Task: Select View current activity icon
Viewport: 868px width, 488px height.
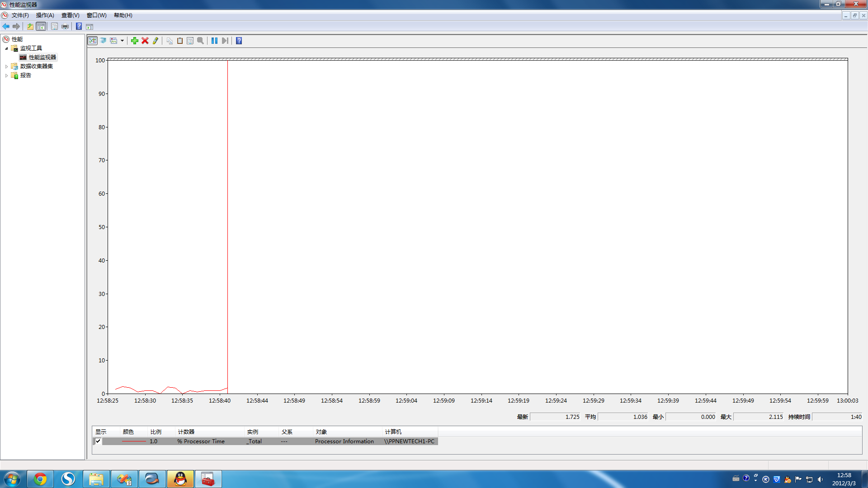Action: click(x=93, y=41)
